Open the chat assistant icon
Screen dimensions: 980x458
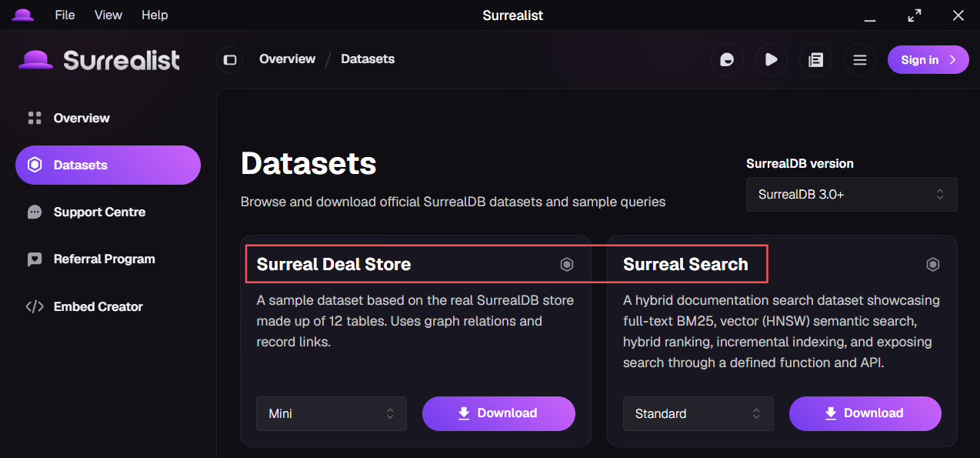click(x=727, y=59)
